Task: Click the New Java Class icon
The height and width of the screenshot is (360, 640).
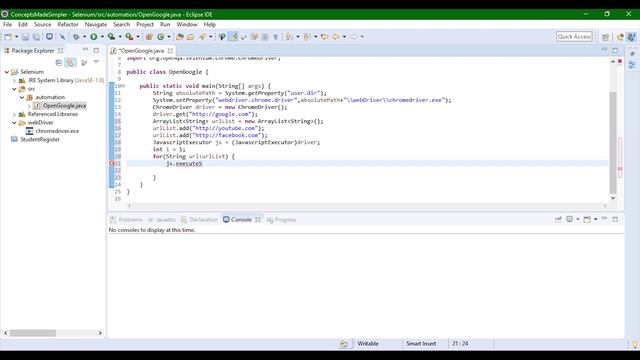Action: click(x=161, y=37)
